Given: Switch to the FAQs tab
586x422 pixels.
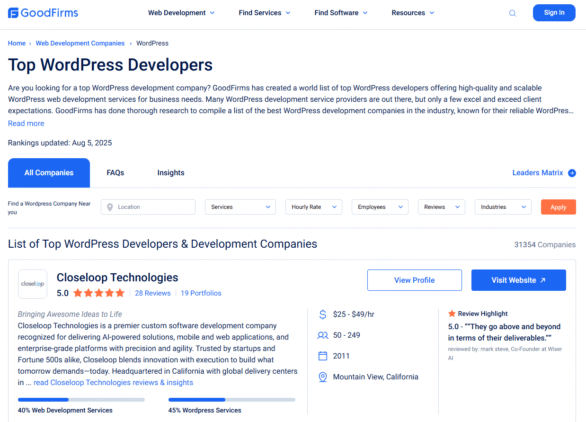Looking at the screenshot, I should pos(115,173).
